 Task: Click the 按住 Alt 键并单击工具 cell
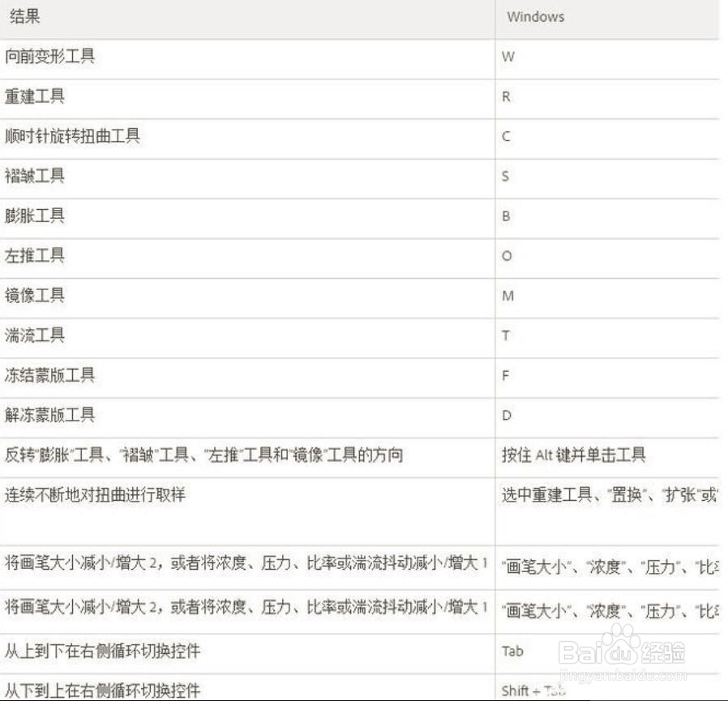572,455
